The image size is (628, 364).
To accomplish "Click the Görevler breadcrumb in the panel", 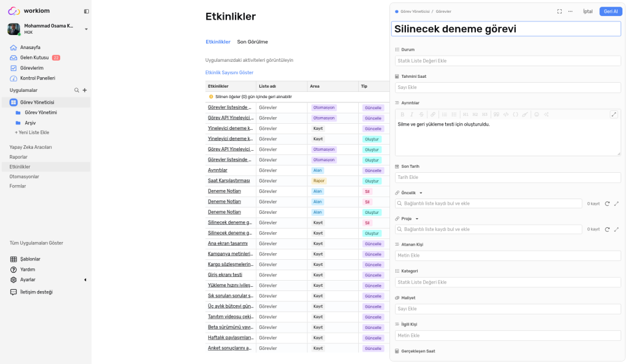I will click(443, 12).
